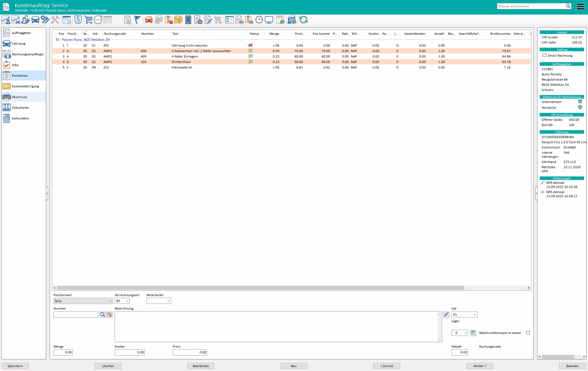
Task: Open the Verrechnungsart dropdown
Action: [122, 301]
